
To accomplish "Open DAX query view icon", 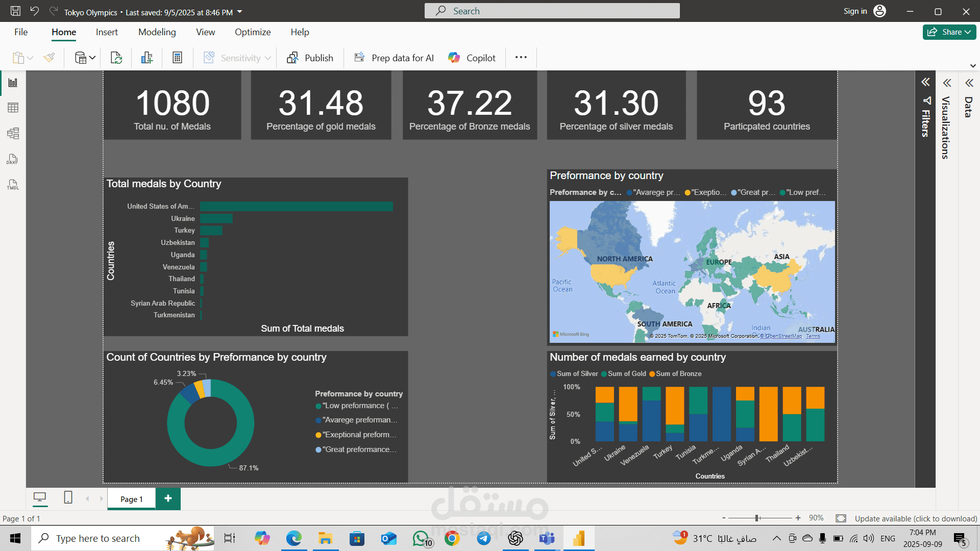I will [x=13, y=159].
